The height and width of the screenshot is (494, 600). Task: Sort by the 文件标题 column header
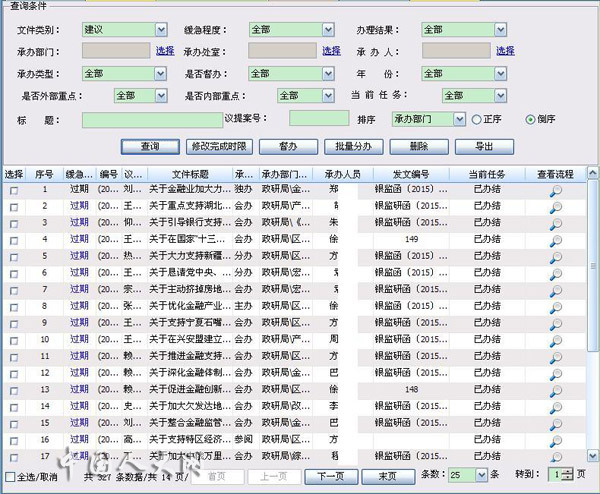point(190,174)
